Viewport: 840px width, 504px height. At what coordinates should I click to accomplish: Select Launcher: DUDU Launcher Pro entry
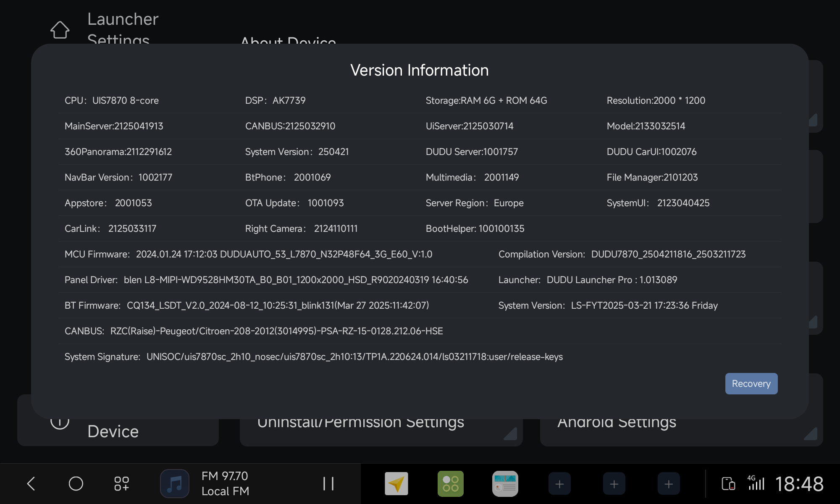click(588, 280)
